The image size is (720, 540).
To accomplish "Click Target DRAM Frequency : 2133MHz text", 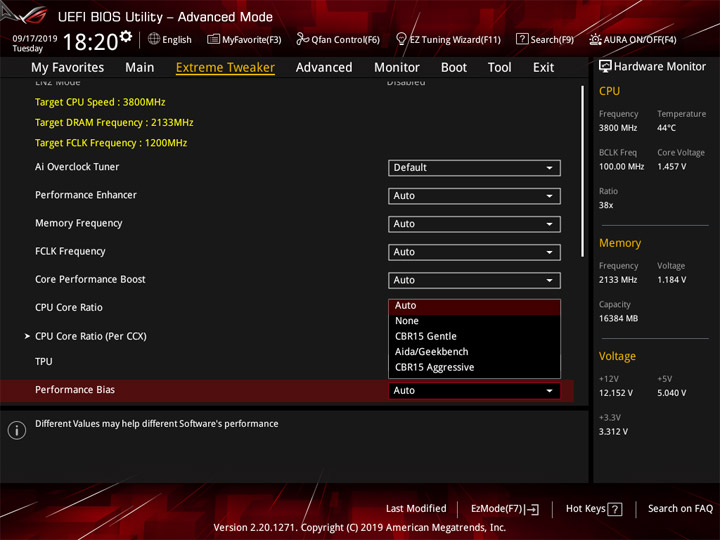I will click(114, 123).
